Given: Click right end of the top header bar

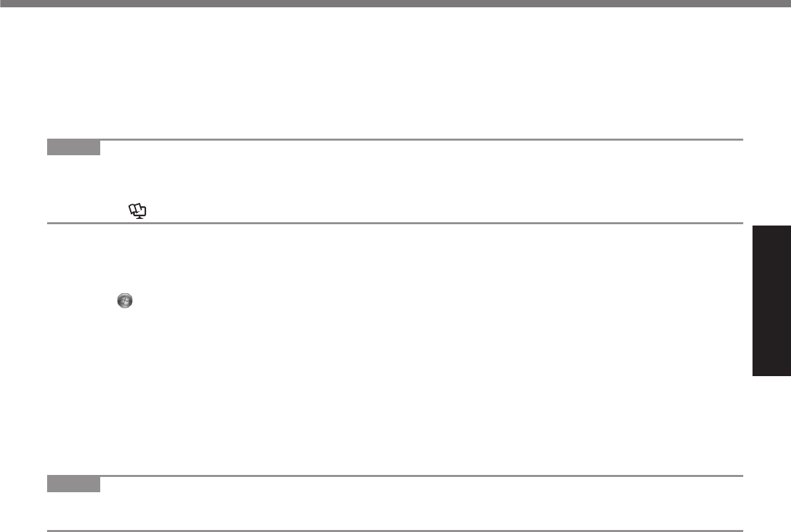Looking at the screenshot, I should 783,3.
